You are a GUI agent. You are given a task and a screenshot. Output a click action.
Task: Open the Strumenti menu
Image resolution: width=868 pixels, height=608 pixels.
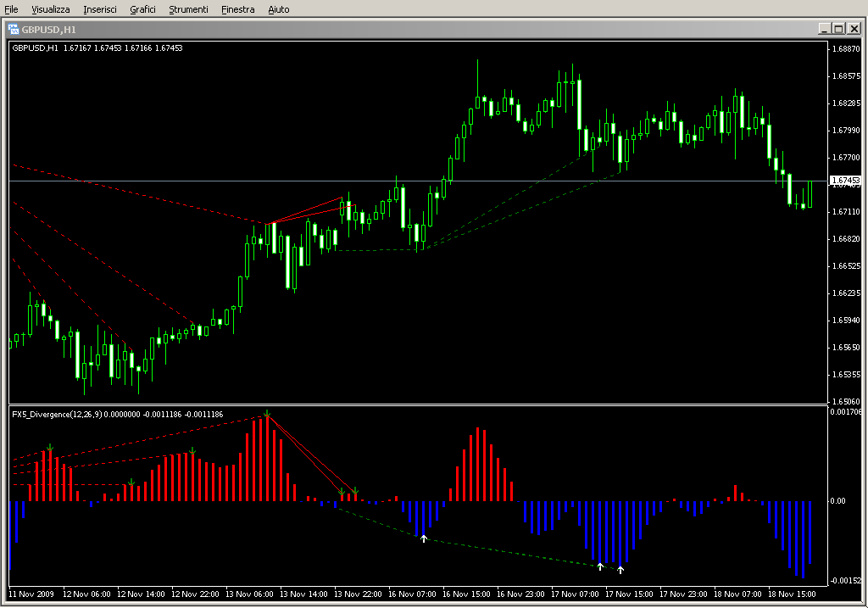188,9
